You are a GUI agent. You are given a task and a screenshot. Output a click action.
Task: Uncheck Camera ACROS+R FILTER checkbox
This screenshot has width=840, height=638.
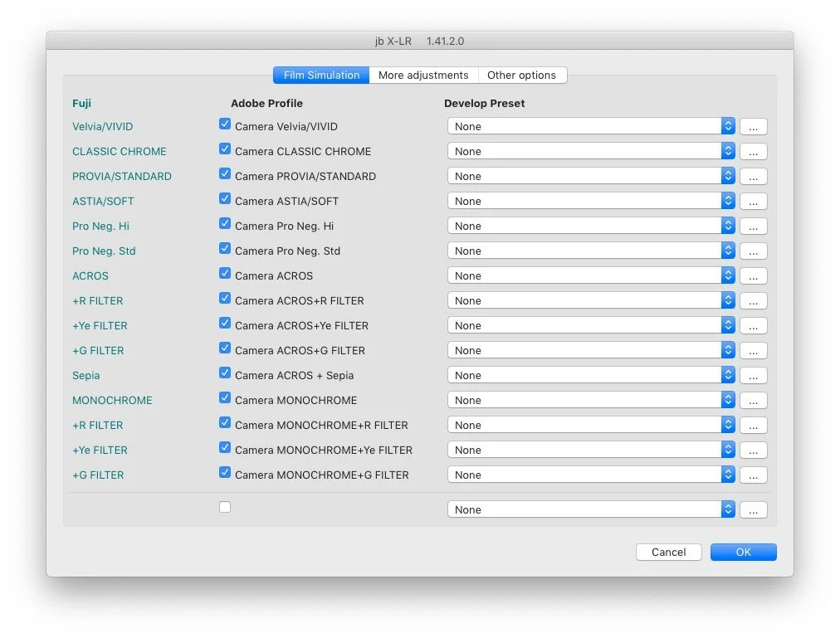click(x=225, y=299)
